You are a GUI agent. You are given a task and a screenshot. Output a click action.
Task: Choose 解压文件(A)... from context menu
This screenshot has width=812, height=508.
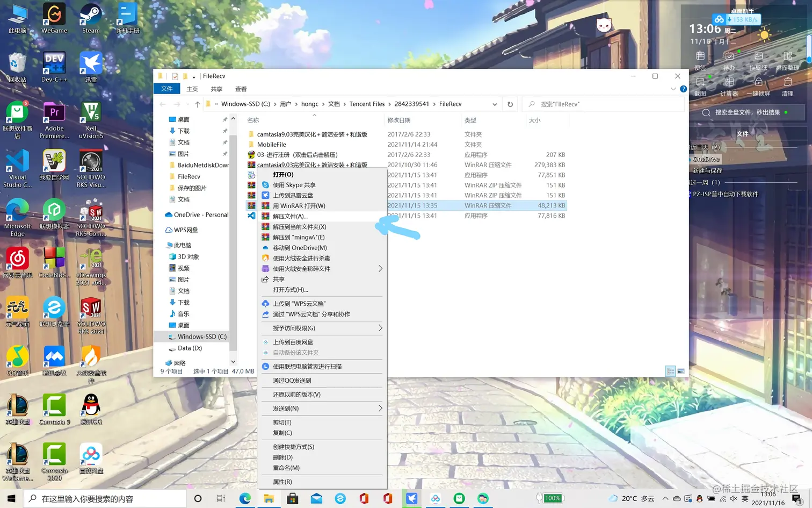point(322,216)
